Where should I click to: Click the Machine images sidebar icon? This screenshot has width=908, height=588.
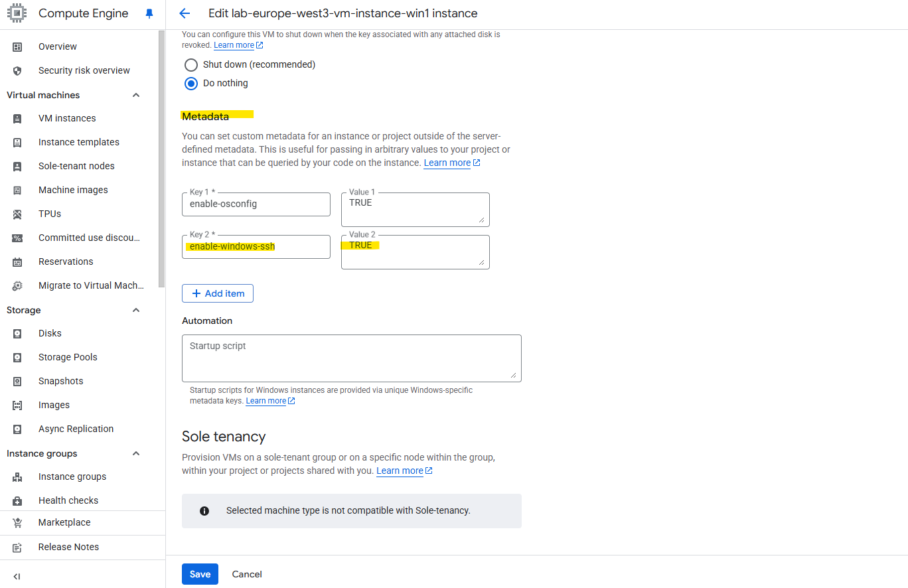pyautogui.click(x=17, y=190)
